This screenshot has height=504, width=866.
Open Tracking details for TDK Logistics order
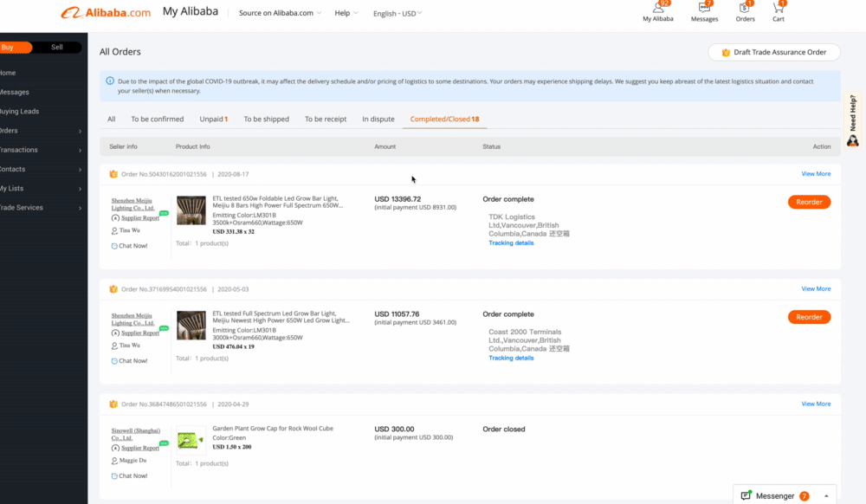click(x=511, y=243)
